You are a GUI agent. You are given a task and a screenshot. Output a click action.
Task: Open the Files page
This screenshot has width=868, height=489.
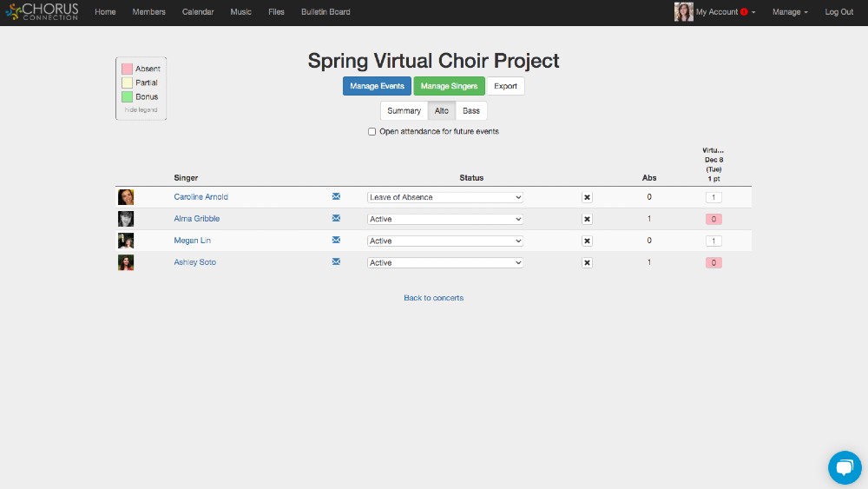pyautogui.click(x=276, y=11)
